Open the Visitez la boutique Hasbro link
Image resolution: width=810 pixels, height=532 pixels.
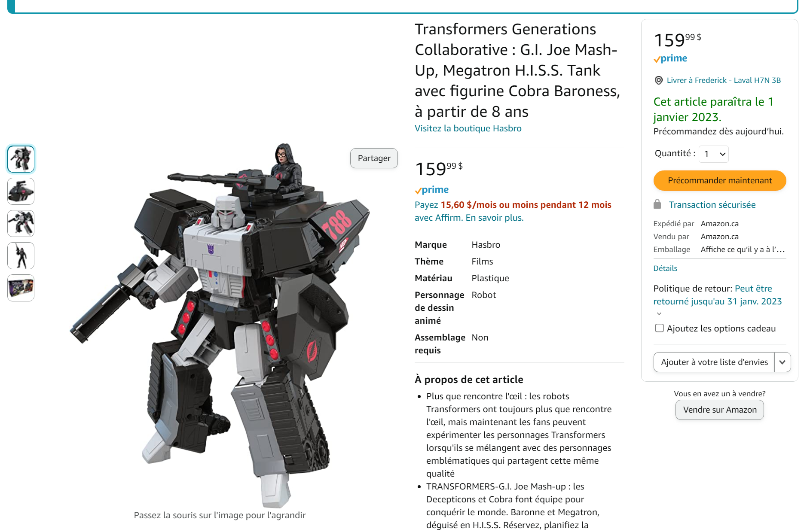pyautogui.click(x=468, y=128)
